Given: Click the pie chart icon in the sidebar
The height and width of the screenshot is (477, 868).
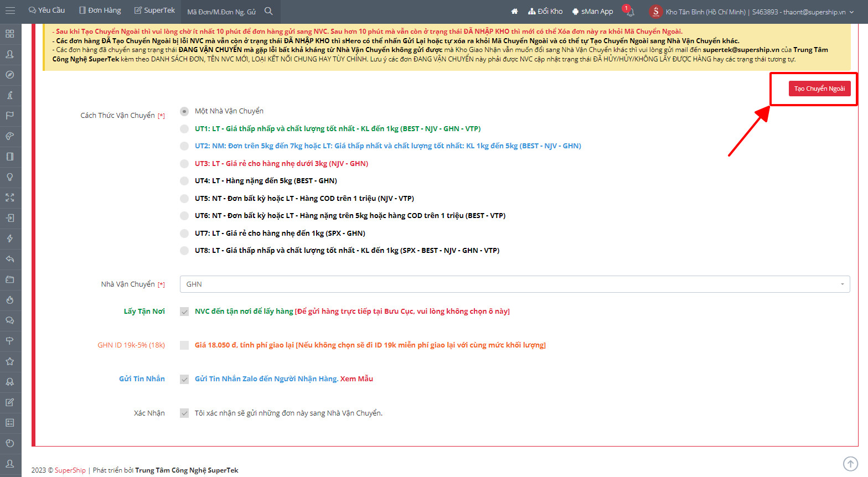Looking at the screenshot, I should coord(10,443).
